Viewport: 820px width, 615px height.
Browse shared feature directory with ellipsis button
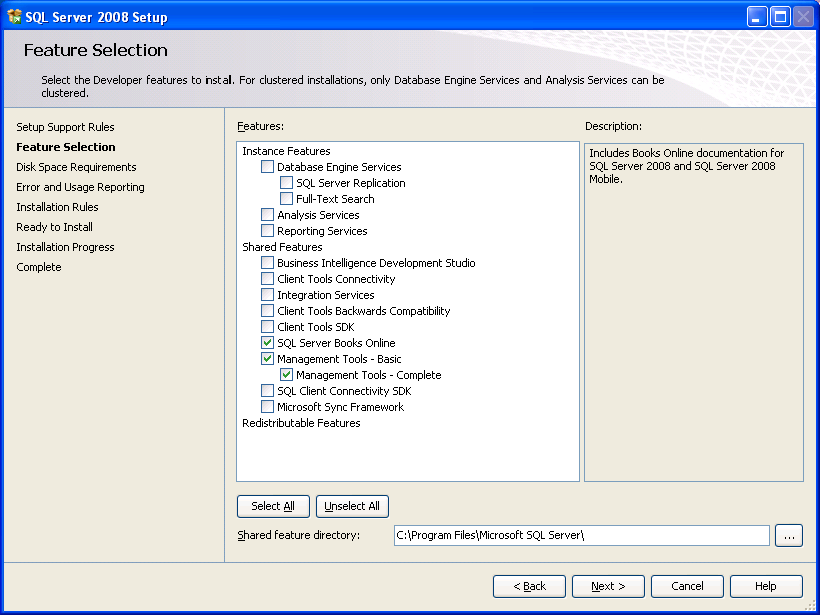tap(789, 536)
